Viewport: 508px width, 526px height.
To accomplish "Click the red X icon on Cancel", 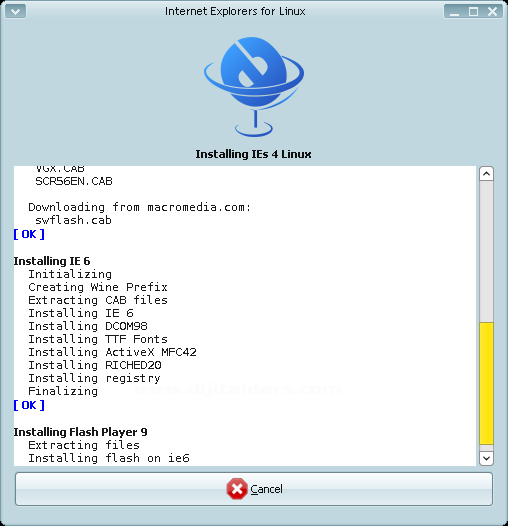I will [237, 489].
